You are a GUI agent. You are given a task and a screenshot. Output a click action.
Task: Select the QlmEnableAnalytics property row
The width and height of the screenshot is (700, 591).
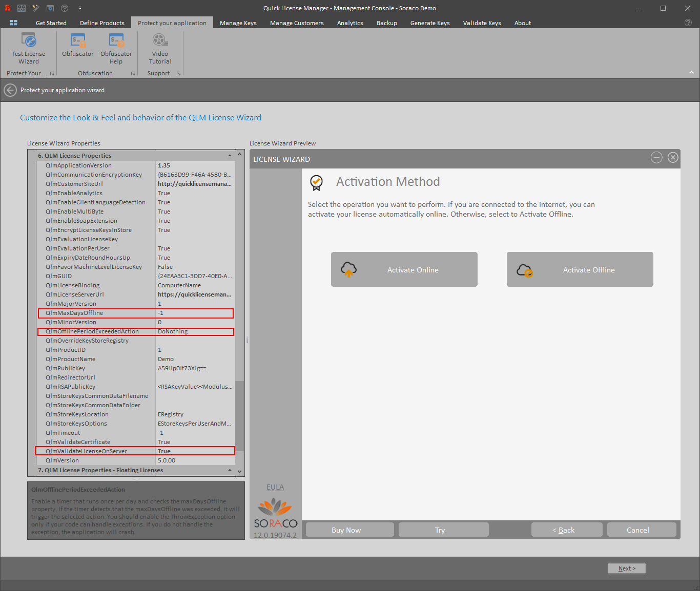click(136, 193)
